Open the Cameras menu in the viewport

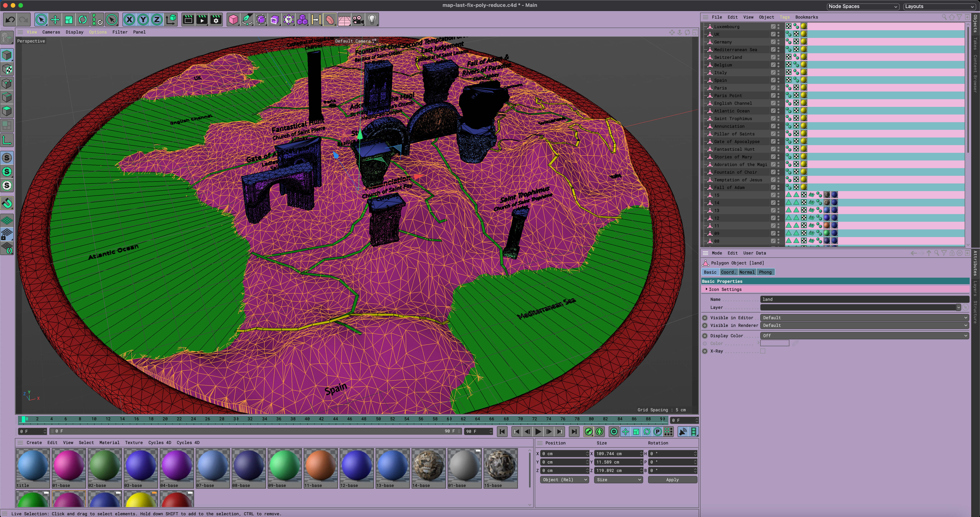[51, 32]
